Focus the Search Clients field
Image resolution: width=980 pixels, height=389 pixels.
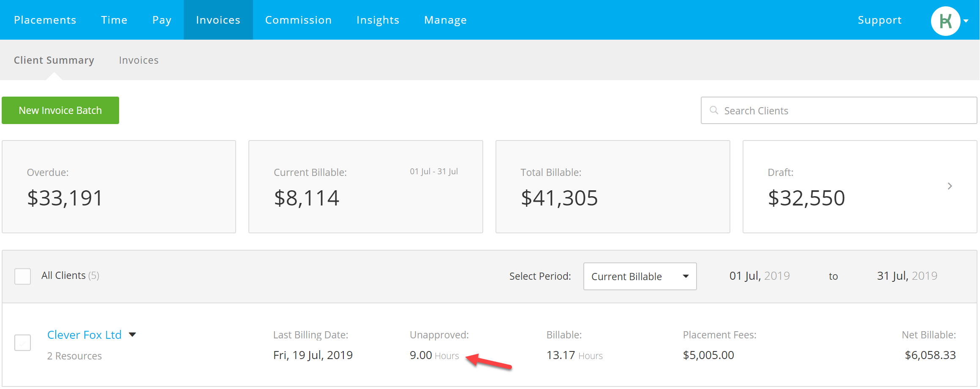[838, 111]
